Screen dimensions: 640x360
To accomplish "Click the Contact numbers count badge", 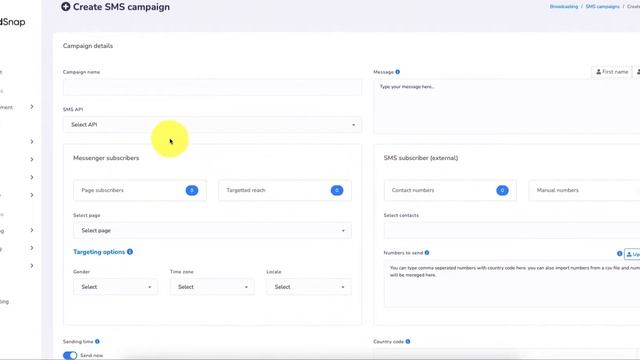I will coord(502,190).
